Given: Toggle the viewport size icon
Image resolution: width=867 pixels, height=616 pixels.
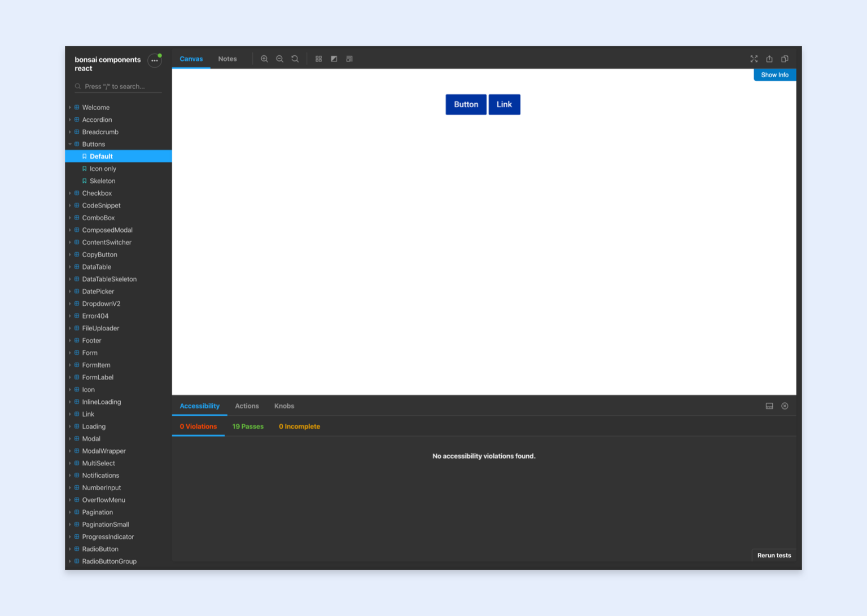Looking at the screenshot, I should pos(349,59).
